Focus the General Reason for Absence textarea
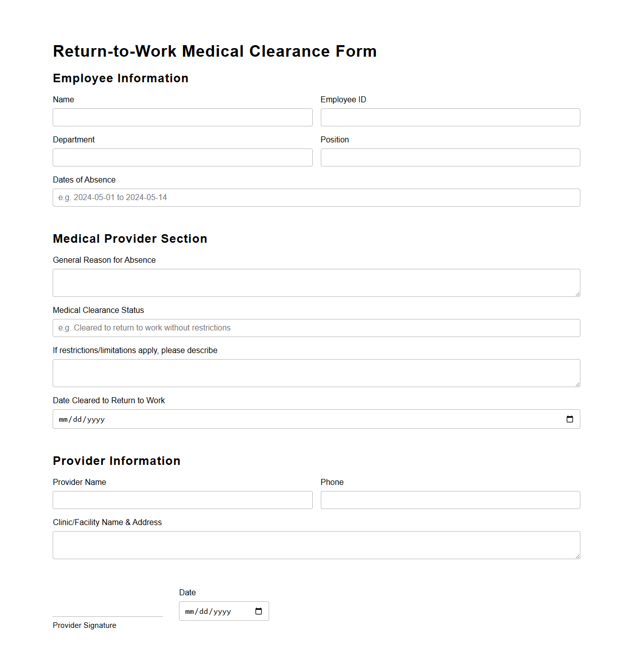Image resolution: width=633 pixels, height=672 pixels. (x=316, y=282)
